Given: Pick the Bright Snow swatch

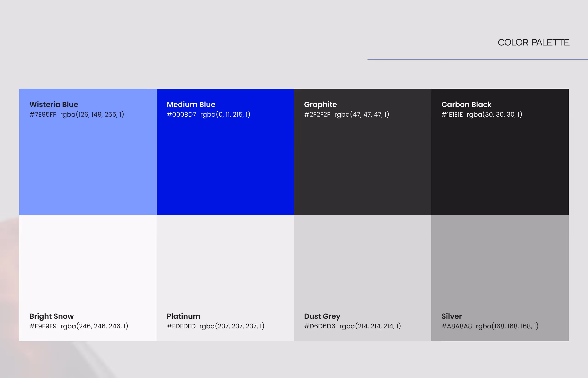Looking at the screenshot, I should [x=88, y=278].
